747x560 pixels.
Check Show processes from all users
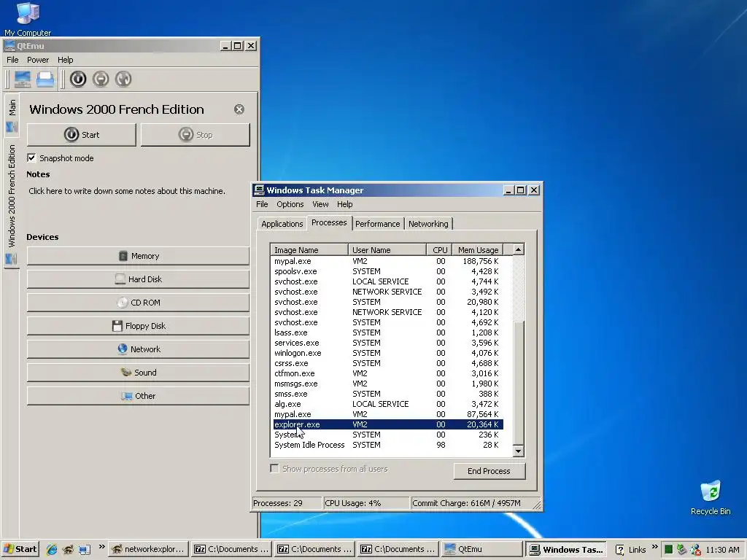[x=274, y=469]
